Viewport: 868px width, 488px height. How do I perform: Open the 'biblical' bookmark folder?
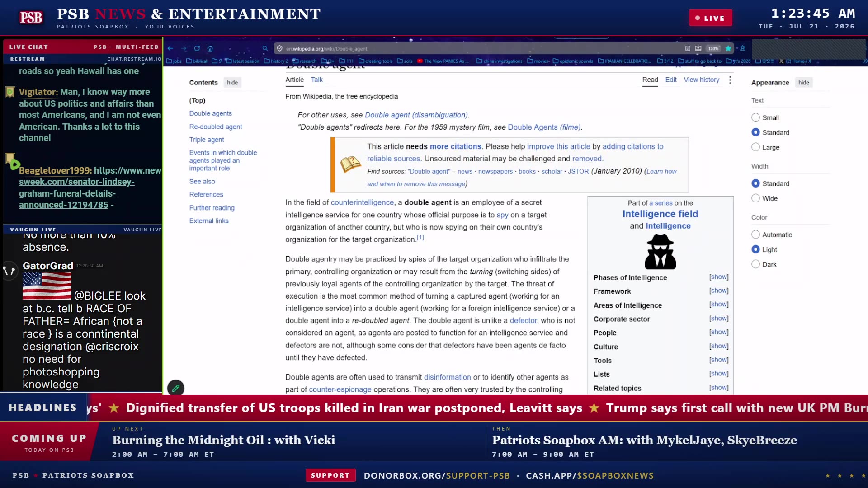197,61
